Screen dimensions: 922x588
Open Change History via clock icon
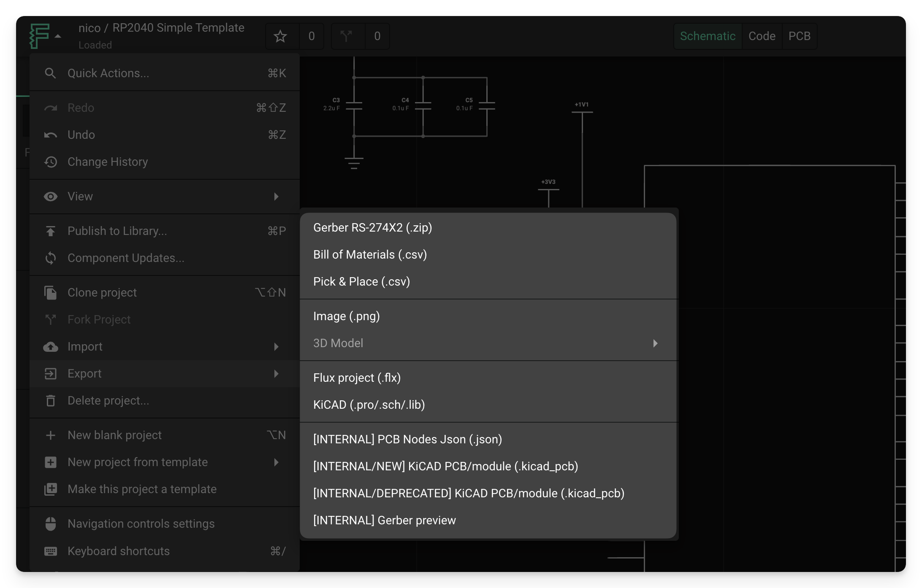tap(51, 162)
